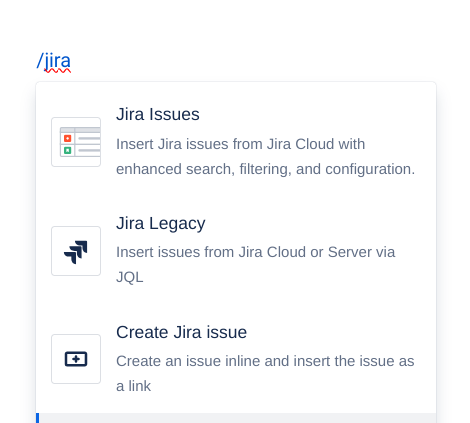Click the empty editor area above /jira
The width and height of the screenshot is (470, 423).
[235, 23]
